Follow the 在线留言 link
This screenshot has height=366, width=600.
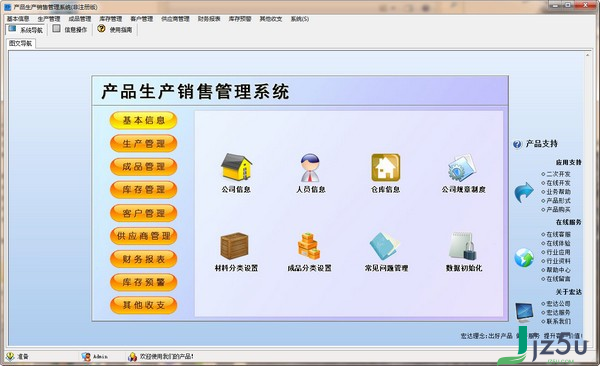[x=558, y=279]
